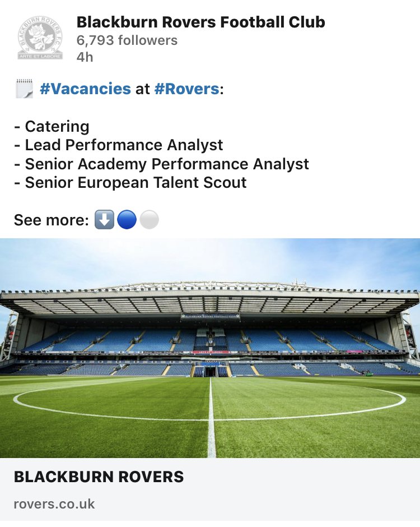Open the rovers.co.uk domain link
This screenshot has width=420, height=527.
pos(54,504)
